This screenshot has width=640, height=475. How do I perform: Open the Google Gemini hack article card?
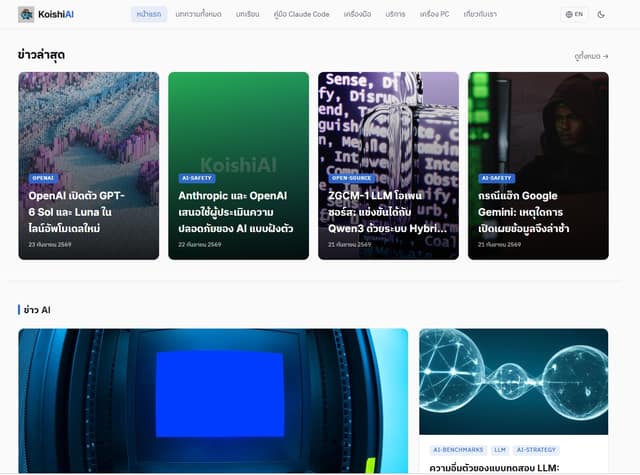538,166
